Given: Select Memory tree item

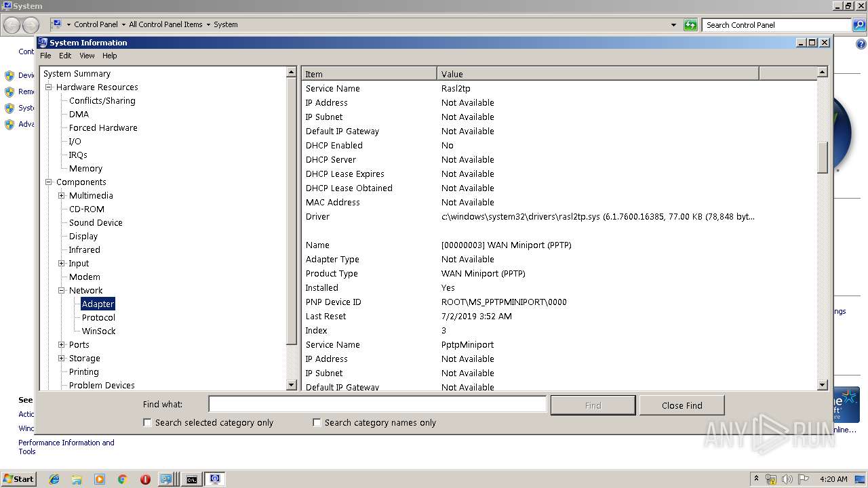Looking at the screenshot, I should click(85, 168).
